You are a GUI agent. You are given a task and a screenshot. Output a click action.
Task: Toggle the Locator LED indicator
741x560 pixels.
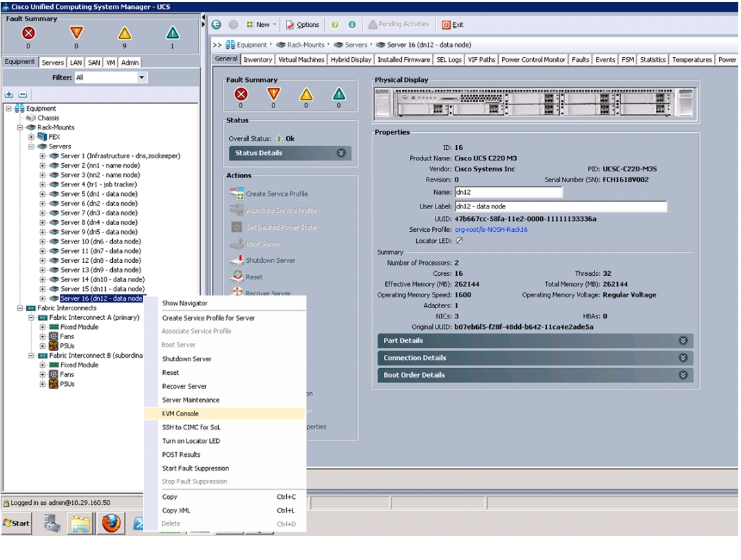click(x=459, y=241)
